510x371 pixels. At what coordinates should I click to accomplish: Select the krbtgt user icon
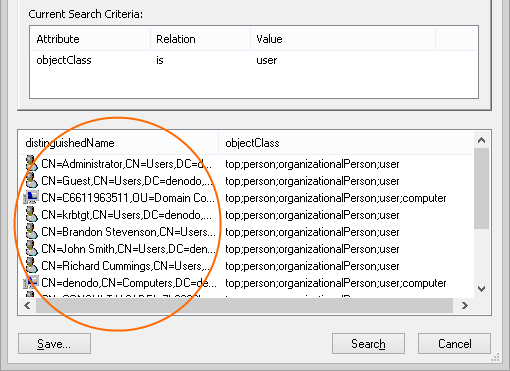pos(31,215)
